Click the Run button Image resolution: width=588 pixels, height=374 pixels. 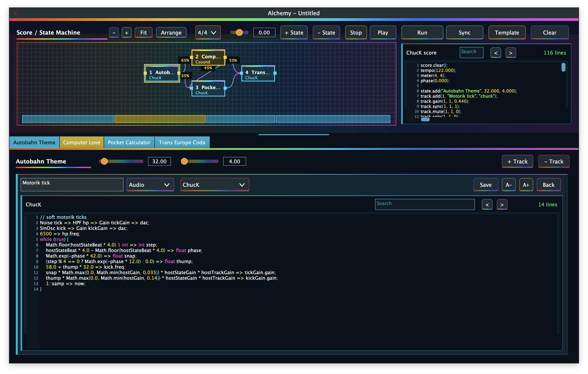(x=422, y=33)
